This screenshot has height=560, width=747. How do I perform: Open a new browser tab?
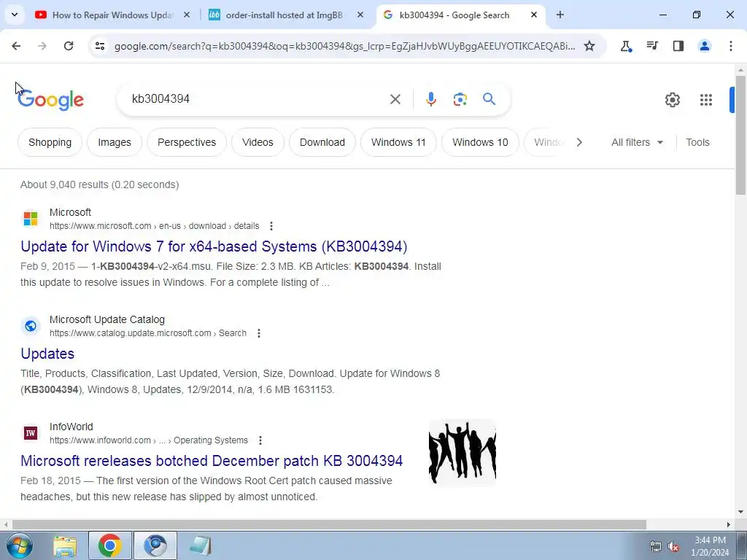(x=560, y=15)
